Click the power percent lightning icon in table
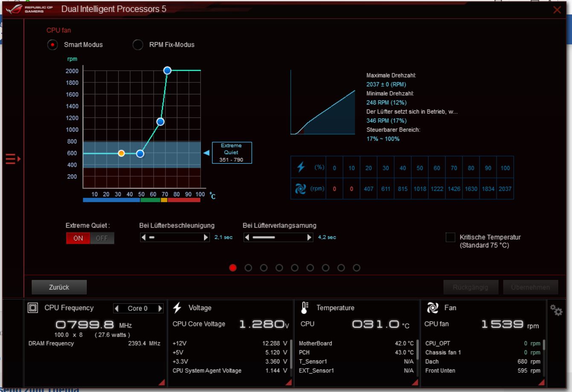Image resolution: width=572 pixels, height=392 pixels. [x=301, y=167]
